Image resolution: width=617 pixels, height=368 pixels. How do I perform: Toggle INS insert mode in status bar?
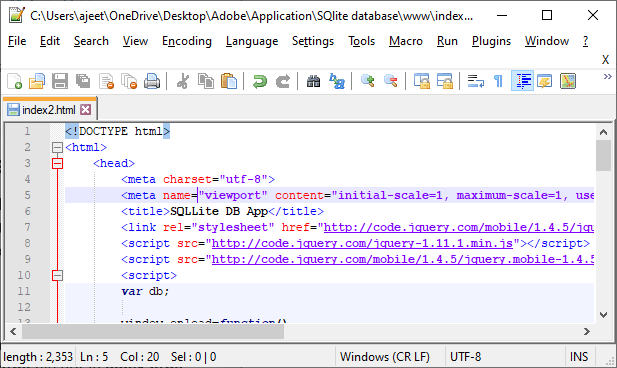(x=579, y=357)
